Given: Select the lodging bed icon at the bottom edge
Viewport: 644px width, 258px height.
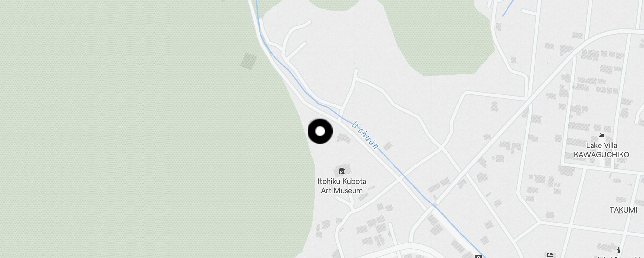Looking at the screenshot, I should tap(550, 255).
